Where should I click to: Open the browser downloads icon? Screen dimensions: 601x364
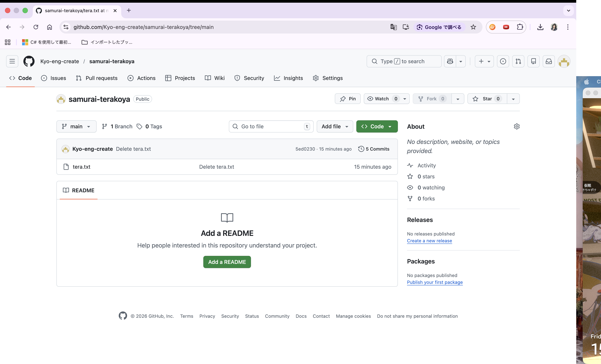[x=540, y=27]
